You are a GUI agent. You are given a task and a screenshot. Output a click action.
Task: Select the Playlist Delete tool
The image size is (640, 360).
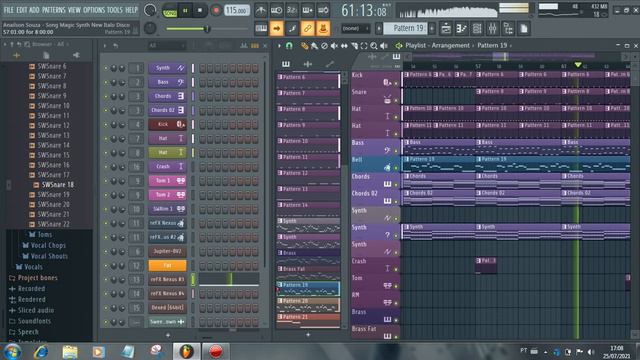pyautogui.click(x=324, y=46)
